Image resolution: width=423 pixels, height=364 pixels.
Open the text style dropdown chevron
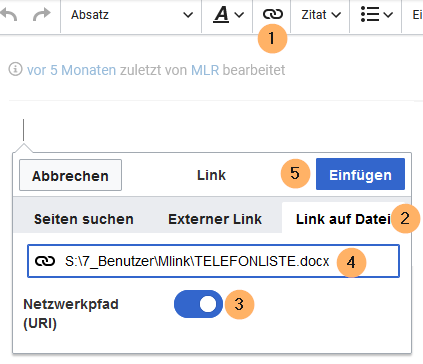(239, 15)
